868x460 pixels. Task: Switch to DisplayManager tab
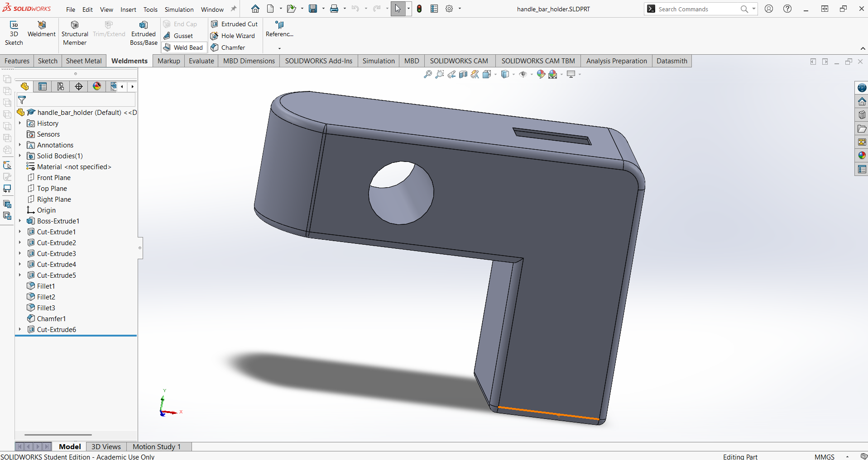[x=97, y=86]
